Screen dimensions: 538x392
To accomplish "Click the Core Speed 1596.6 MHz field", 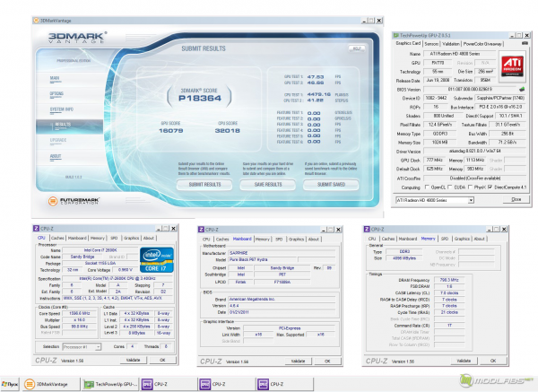I will pos(80,313).
